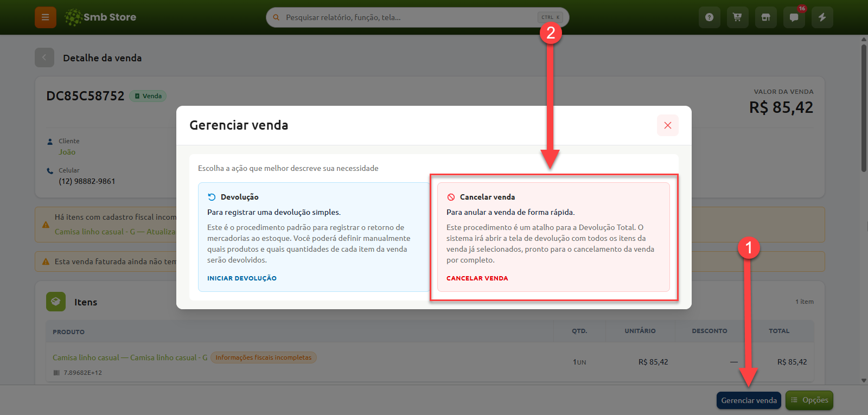This screenshot has height=415, width=868.
Task: Open the shopping cart icon
Action: [737, 17]
